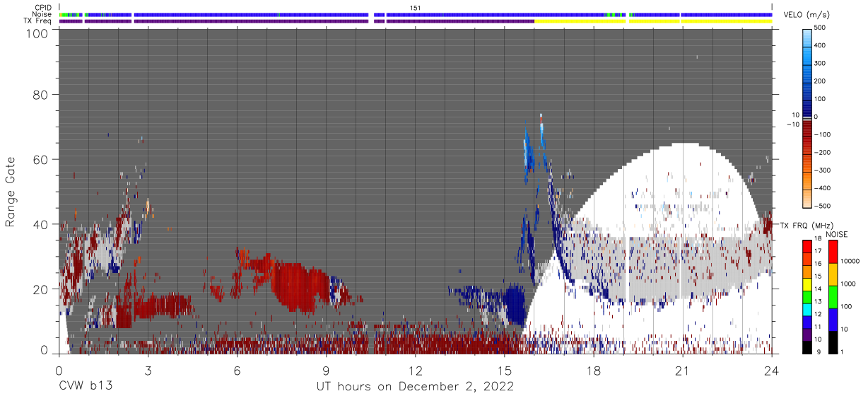Click the x-axis tick label '15'

504,370
